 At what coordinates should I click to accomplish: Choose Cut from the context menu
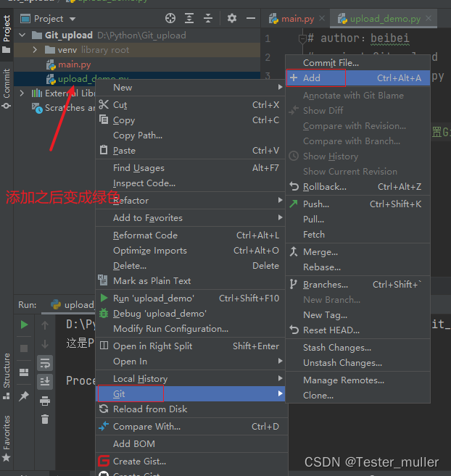190,105
